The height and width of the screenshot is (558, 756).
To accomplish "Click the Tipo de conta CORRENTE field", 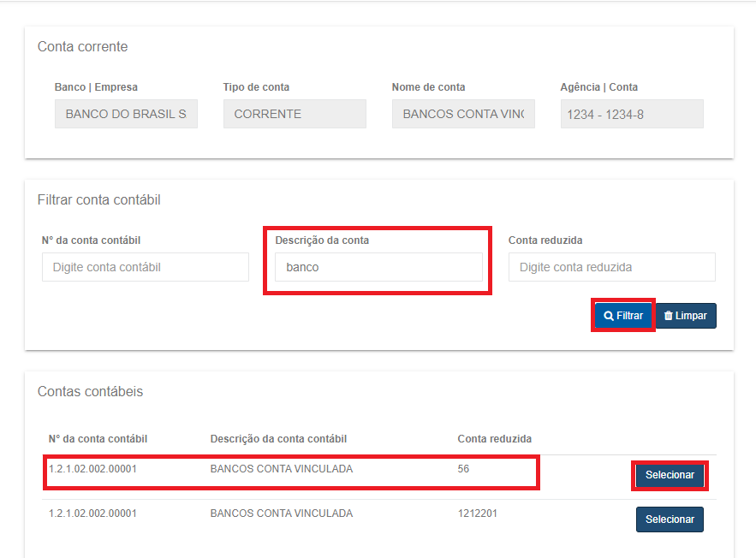I will pyautogui.click(x=295, y=114).
